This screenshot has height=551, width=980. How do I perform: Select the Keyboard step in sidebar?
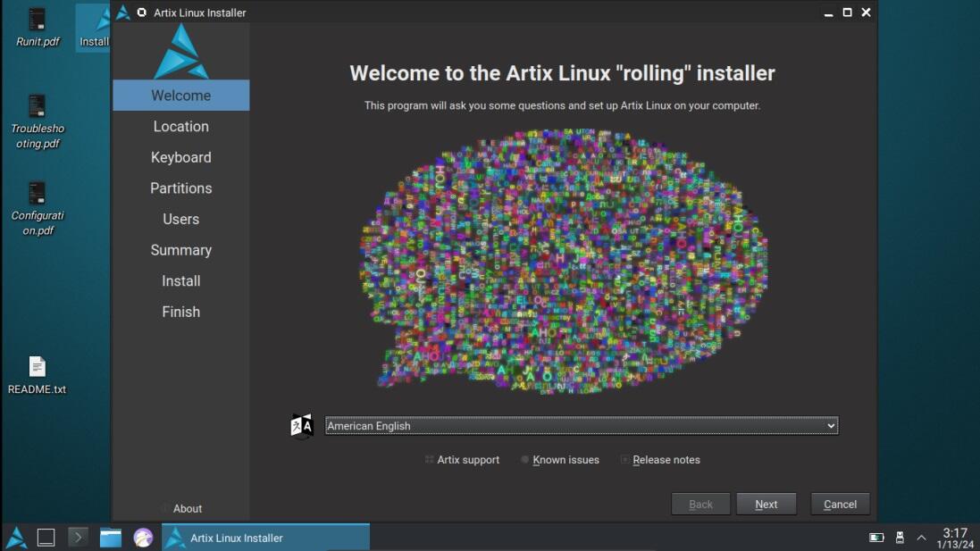181,157
